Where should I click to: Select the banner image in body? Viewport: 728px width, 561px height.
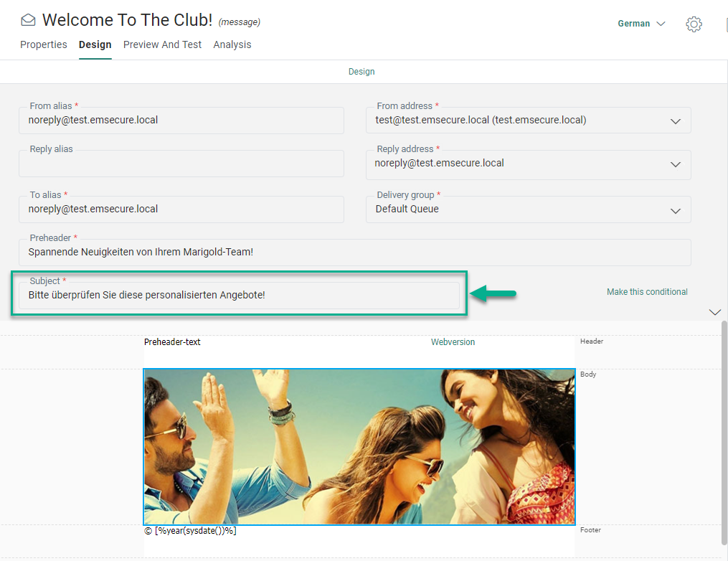tap(359, 447)
